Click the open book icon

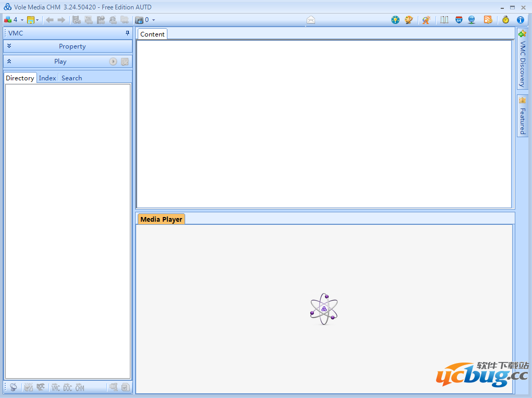(444, 20)
